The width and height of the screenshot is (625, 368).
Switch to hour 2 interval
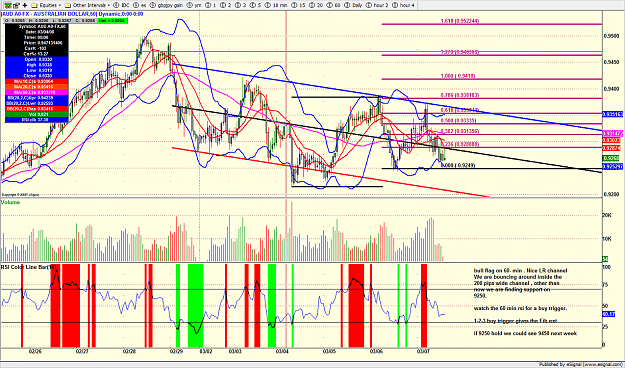pos(378,5)
